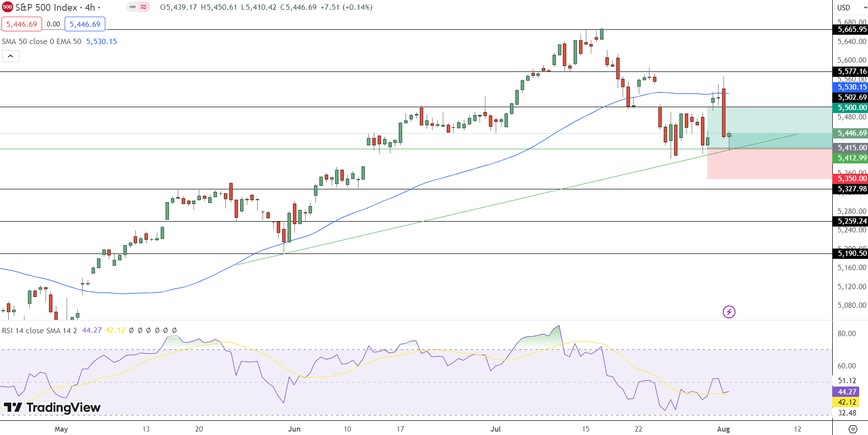
Task: Click the yellow RSI SMA value 42.12 in legend
Action: tap(115, 330)
